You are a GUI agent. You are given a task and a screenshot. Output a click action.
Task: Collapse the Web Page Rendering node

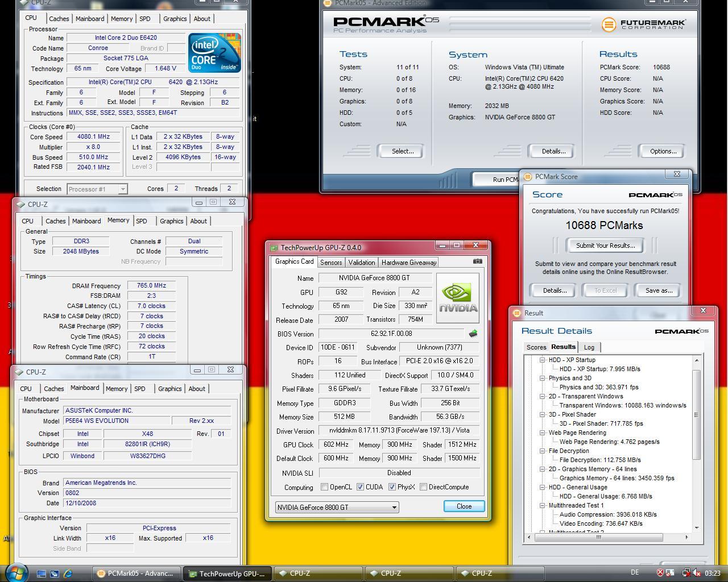(543, 433)
